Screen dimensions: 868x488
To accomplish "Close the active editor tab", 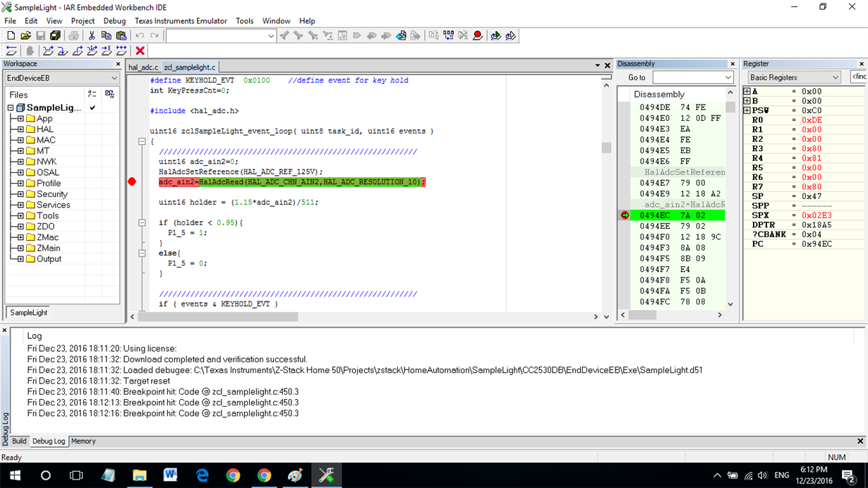I will 608,66.
